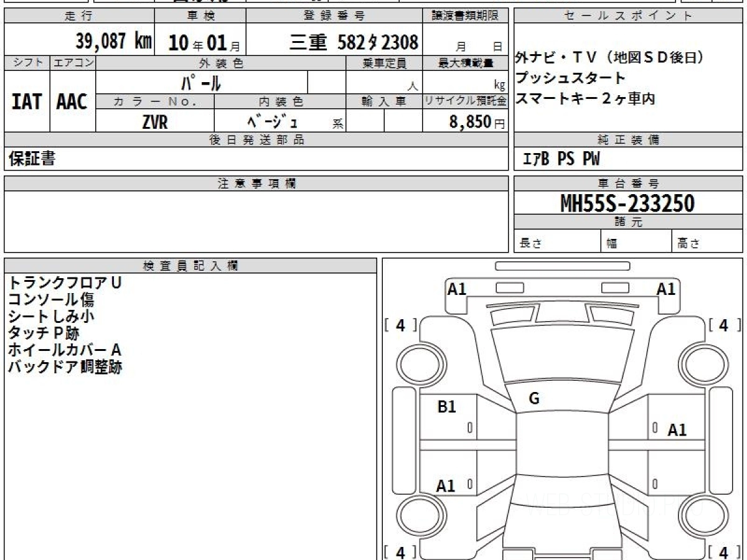
Task: Click the registration number 三重 582 タ 2308
Action: coord(354,42)
